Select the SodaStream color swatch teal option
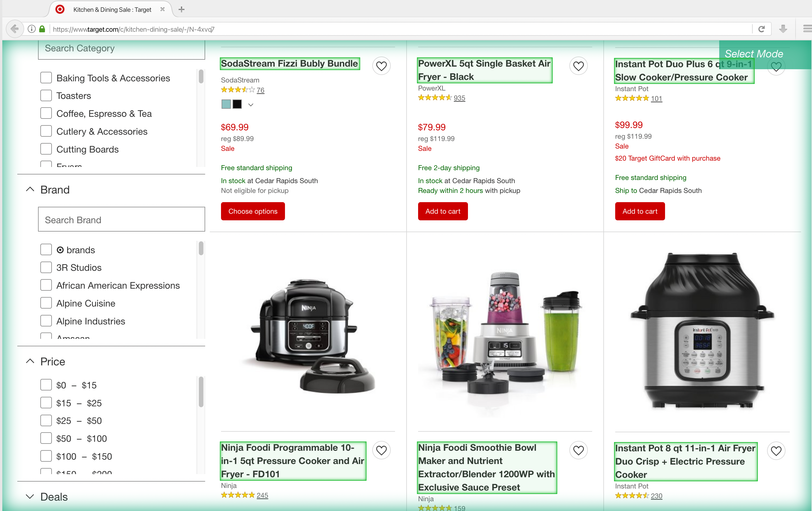812x511 pixels. point(226,104)
